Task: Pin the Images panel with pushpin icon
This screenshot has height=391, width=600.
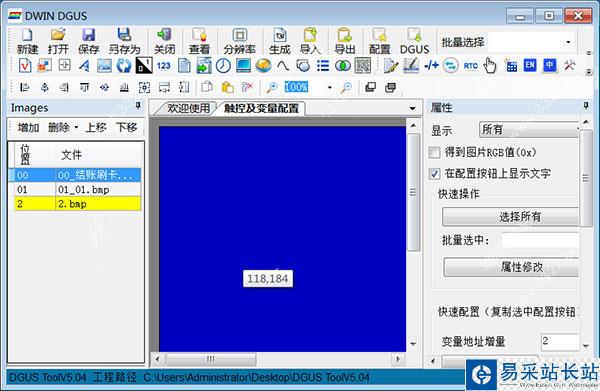Action: [x=138, y=106]
